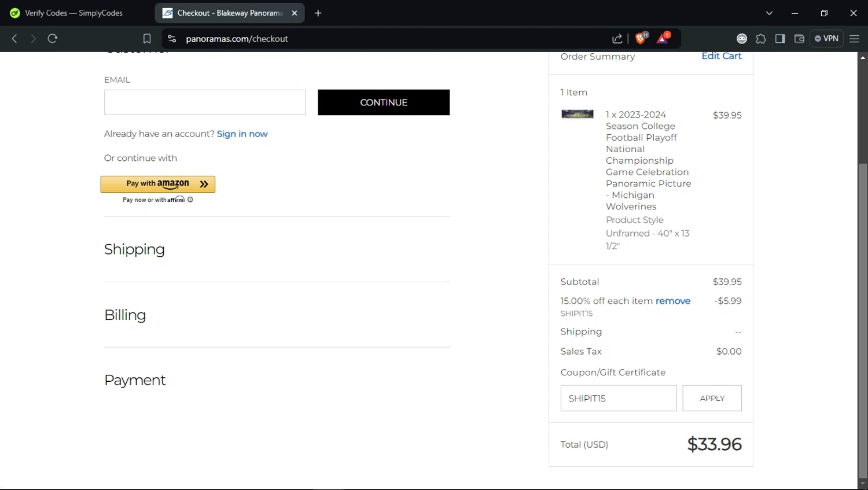
Task: Open the tab search dropdown arrow
Action: 769,13
